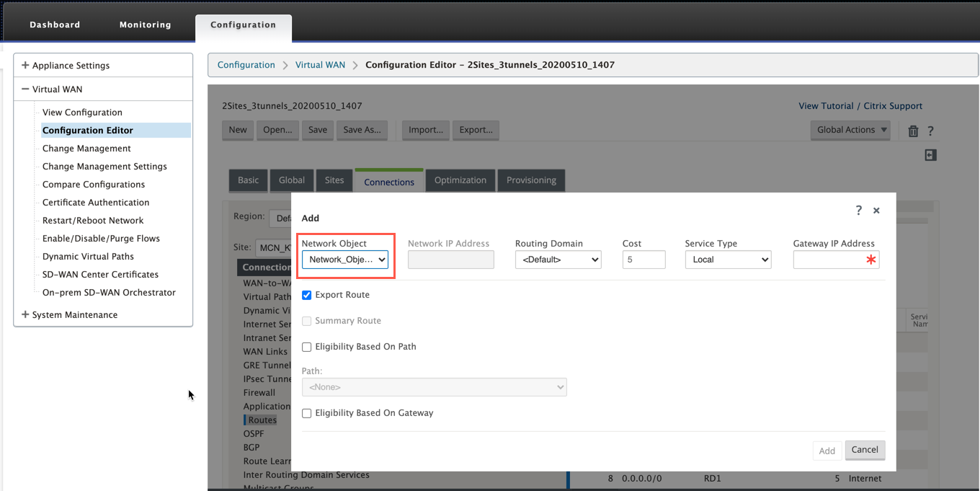Open the View Tutorial link
This screenshot has height=491, width=980.
point(826,106)
